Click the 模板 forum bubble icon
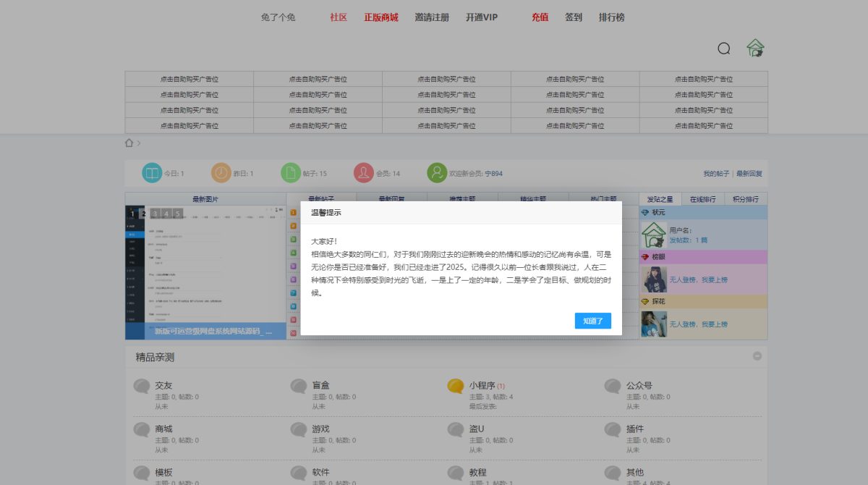 tap(142, 473)
